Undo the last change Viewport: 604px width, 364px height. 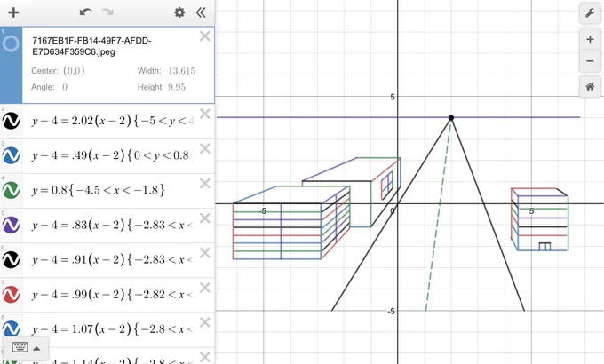click(85, 12)
